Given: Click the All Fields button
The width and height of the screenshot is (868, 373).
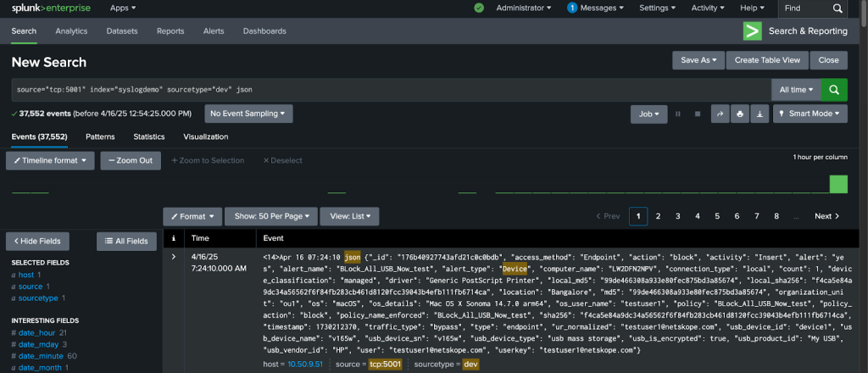Looking at the screenshot, I should tap(127, 242).
